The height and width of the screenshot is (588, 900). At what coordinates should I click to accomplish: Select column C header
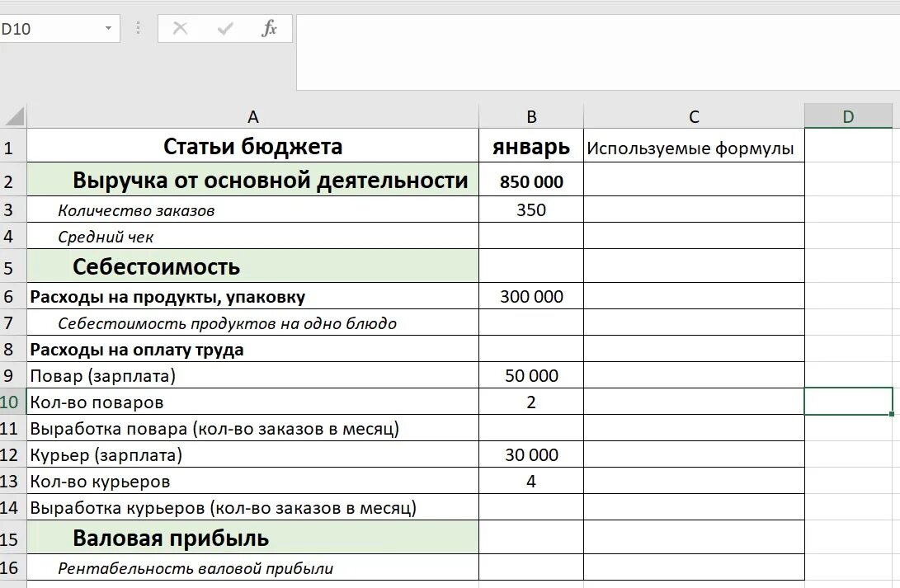[694, 116]
